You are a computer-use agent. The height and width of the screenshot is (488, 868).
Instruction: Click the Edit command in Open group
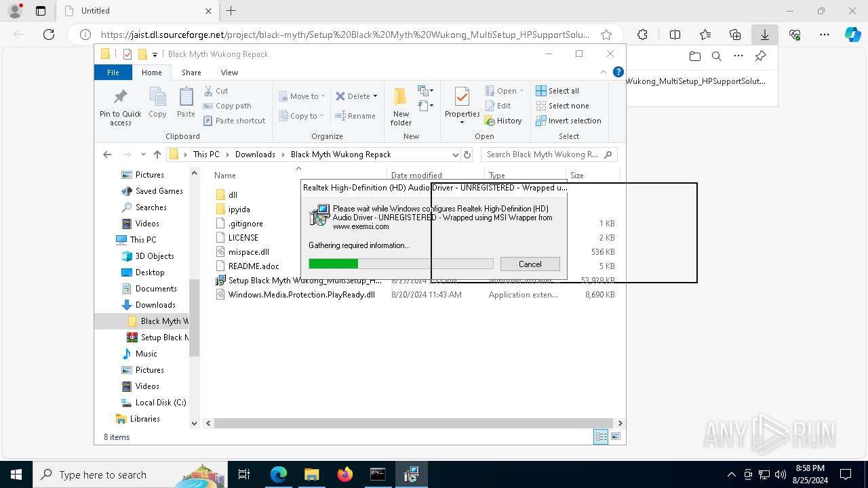(498, 106)
